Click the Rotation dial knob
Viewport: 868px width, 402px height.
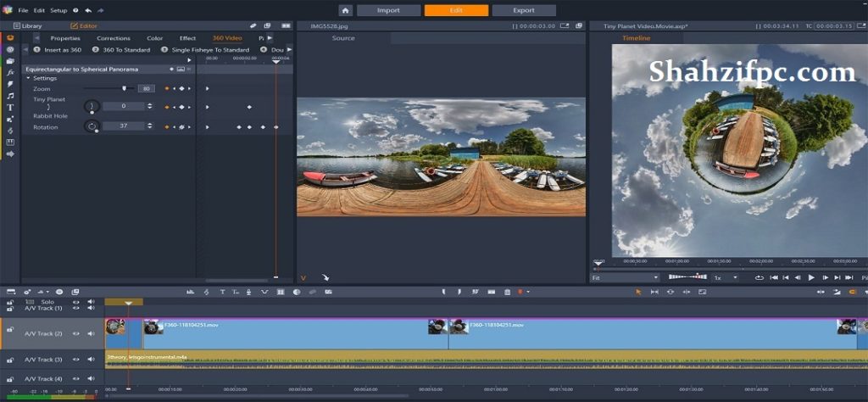[92, 126]
